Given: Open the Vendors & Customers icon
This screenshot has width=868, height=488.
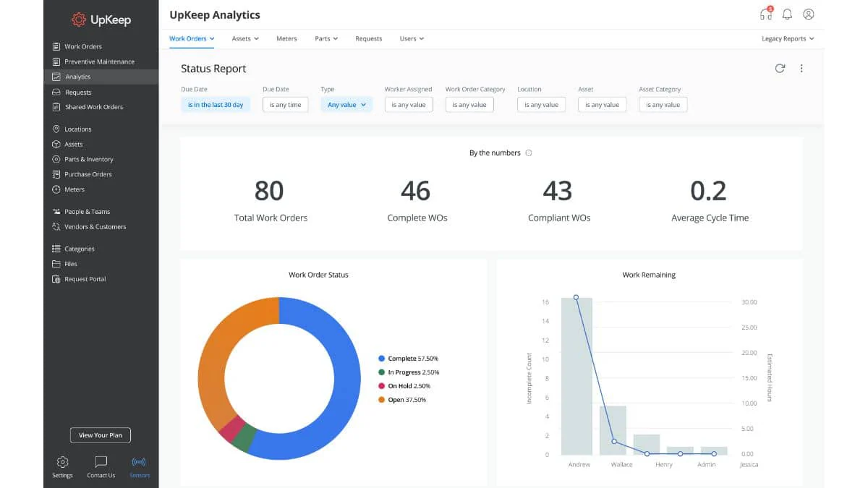Looking at the screenshot, I should pyautogui.click(x=56, y=226).
